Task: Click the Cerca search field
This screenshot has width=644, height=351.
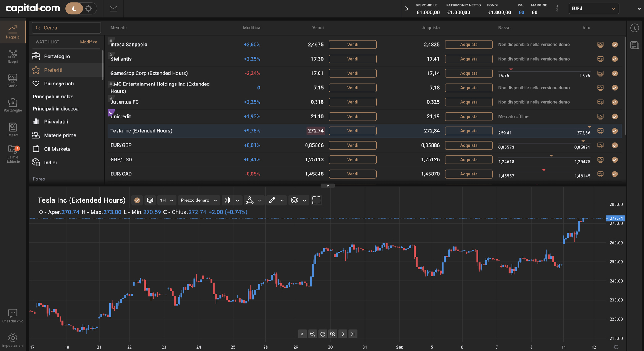Action: (x=67, y=28)
